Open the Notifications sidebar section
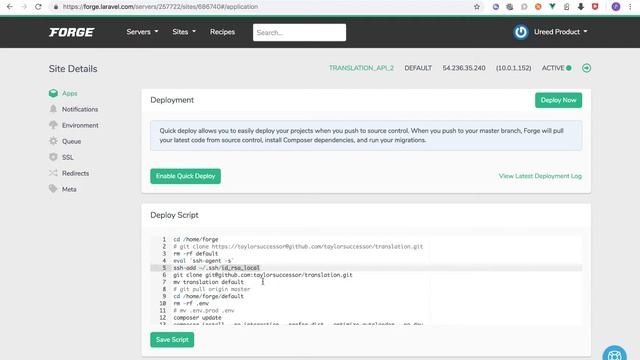 pos(80,109)
